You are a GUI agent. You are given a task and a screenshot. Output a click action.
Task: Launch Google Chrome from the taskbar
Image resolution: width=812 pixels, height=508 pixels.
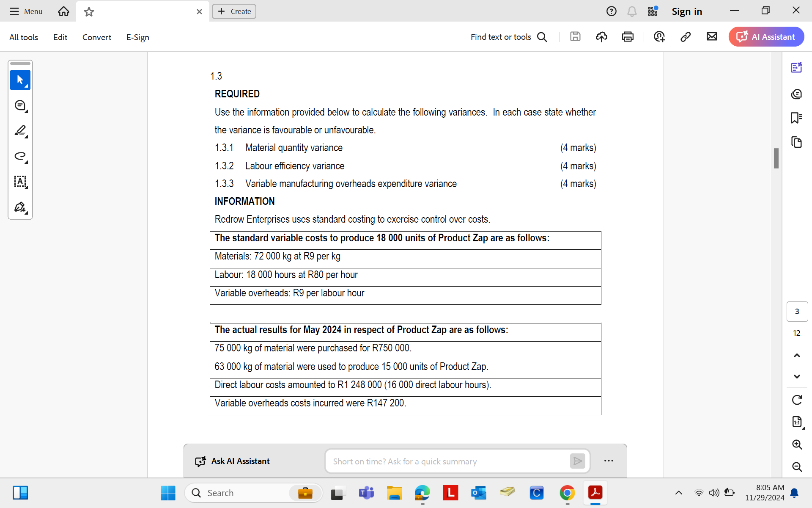pos(567,493)
